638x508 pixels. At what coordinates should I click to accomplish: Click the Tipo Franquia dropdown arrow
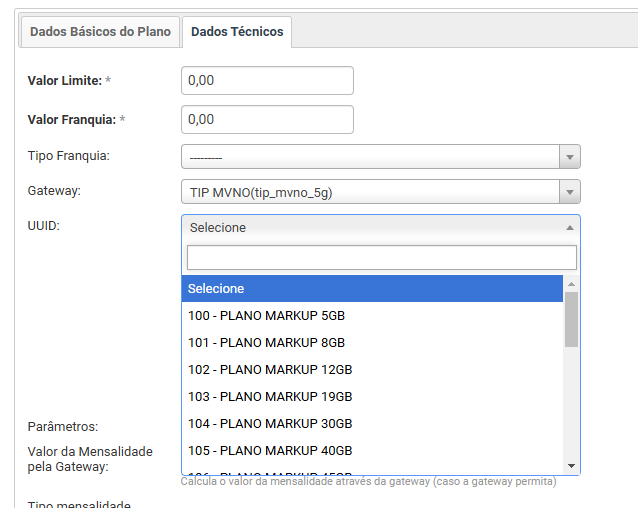[x=569, y=157]
